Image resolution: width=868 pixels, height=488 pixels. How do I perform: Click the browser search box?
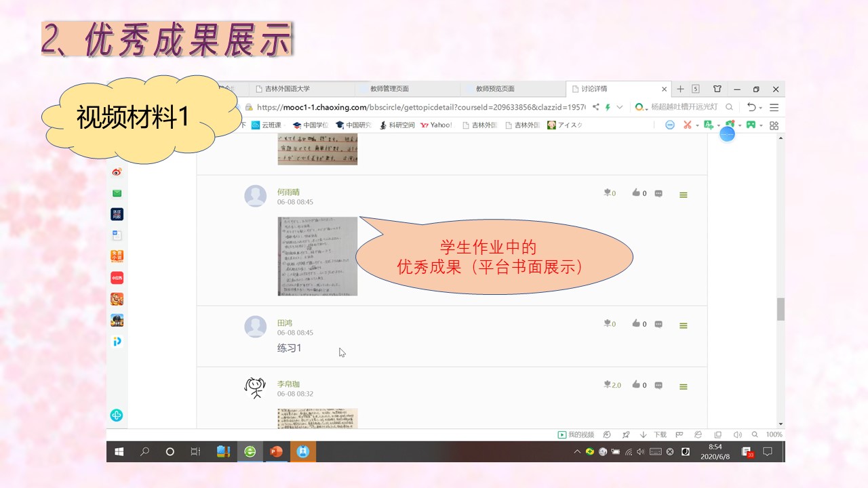(x=685, y=107)
